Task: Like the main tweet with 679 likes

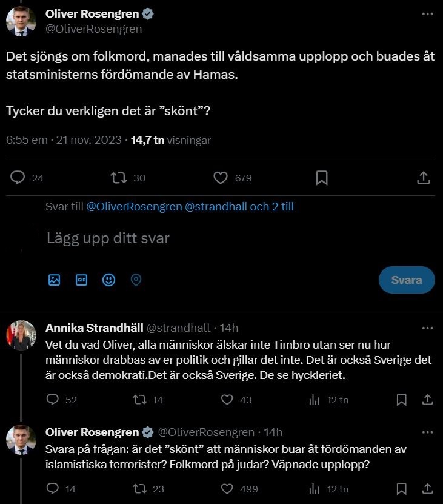Action: pyautogui.click(x=221, y=178)
